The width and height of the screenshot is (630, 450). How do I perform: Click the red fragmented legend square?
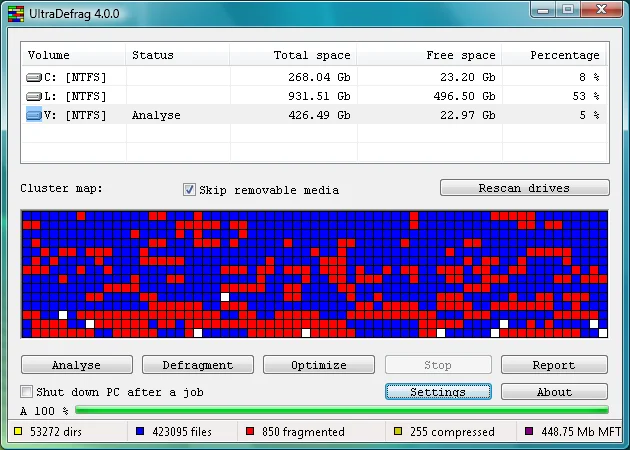click(x=250, y=432)
